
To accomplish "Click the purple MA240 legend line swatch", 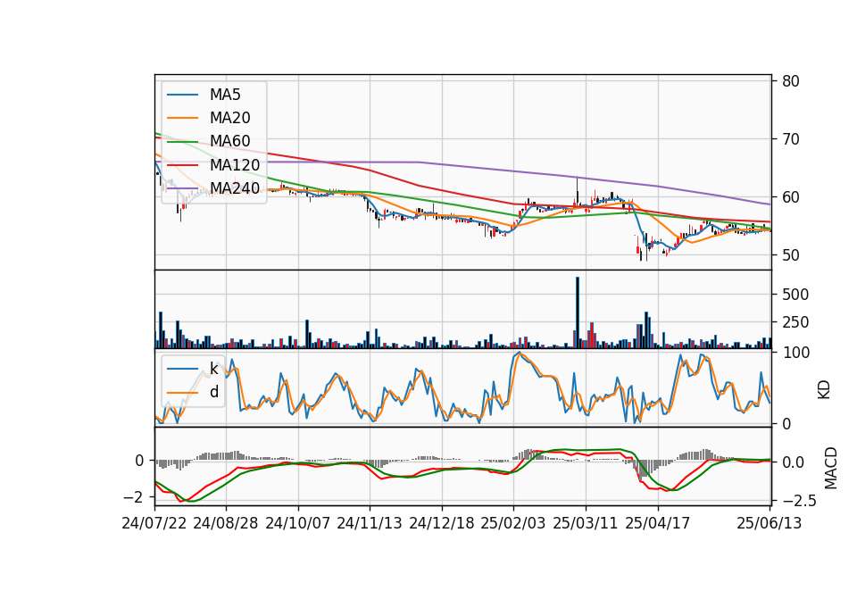I will click(x=182, y=188).
